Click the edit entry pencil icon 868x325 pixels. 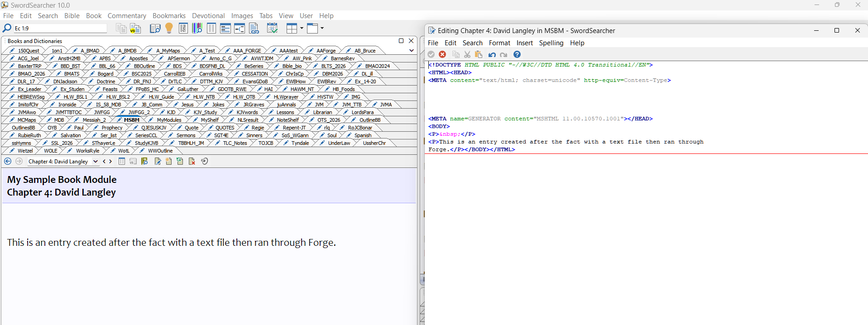click(158, 161)
